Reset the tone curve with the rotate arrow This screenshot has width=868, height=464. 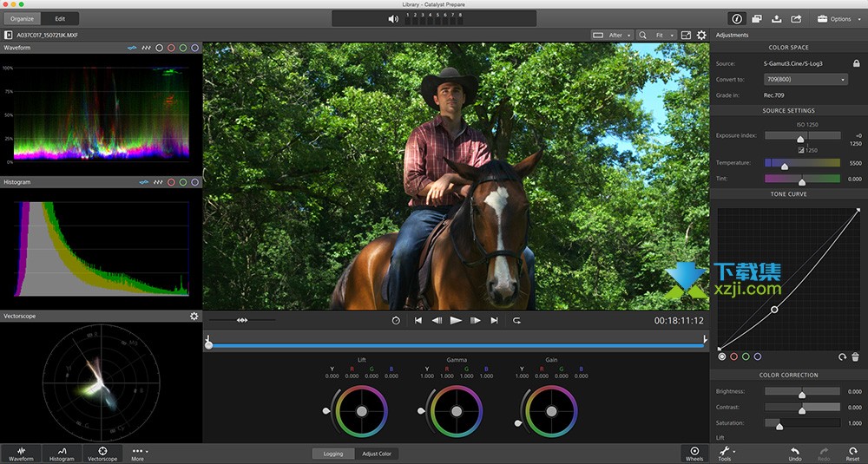842,357
